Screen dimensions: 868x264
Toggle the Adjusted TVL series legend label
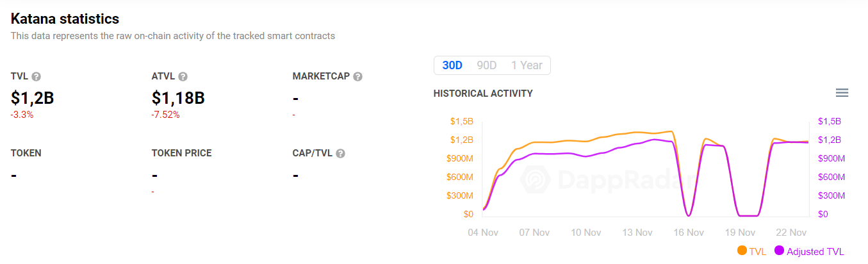tap(815, 252)
